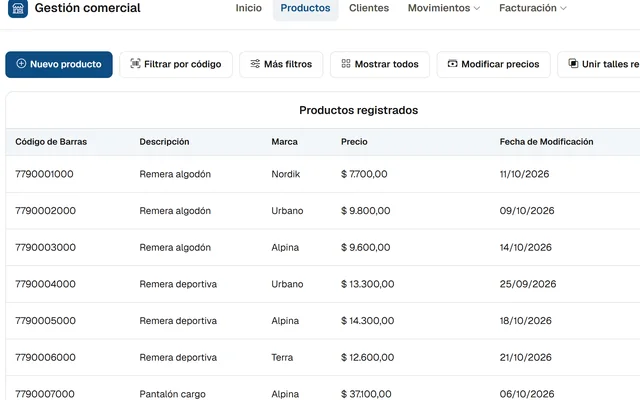Click the money icon in Modificar precios
Screen dimensions: 640x400
pyautogui.click(x=452, y=64)
